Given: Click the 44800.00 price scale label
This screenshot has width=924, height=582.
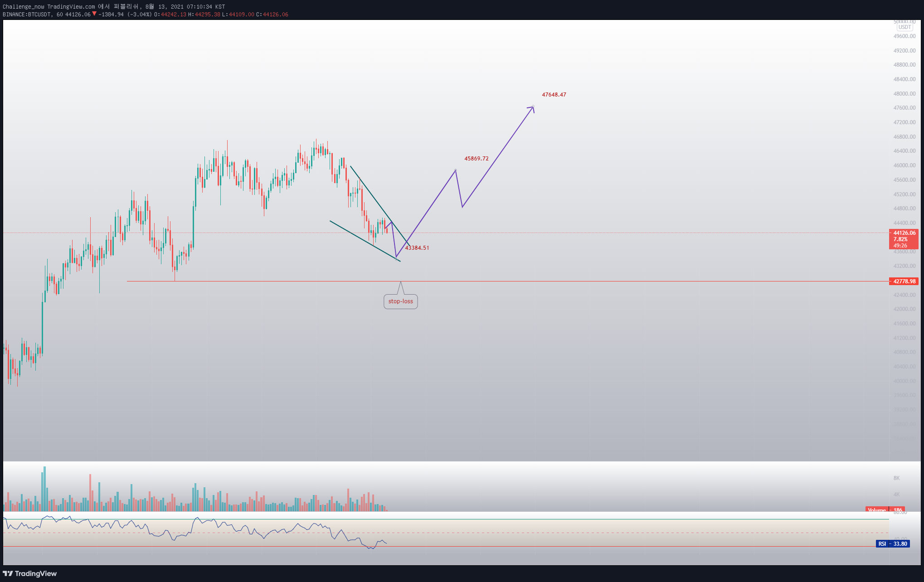Looking at the screenshot, I should point(905,209).
